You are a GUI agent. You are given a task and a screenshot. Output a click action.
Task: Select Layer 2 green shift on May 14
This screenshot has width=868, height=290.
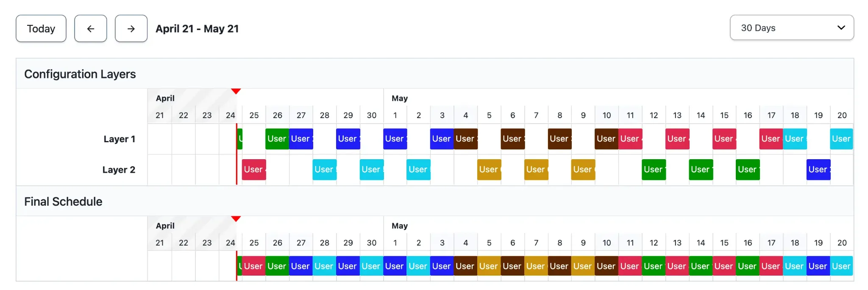point(701,170)
